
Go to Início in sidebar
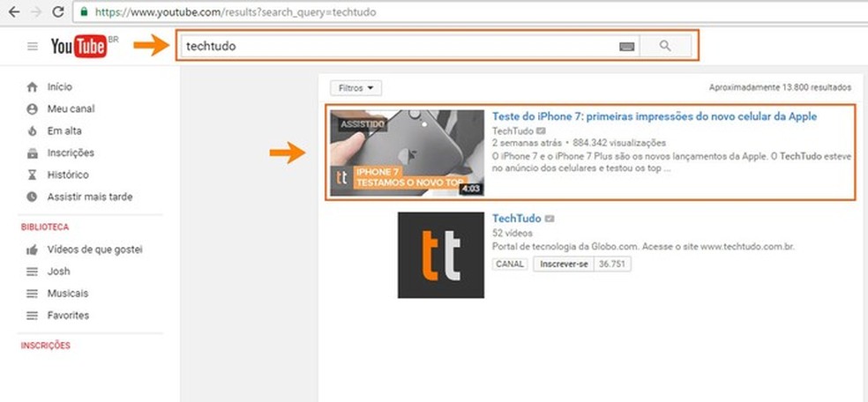pos(60,86)
